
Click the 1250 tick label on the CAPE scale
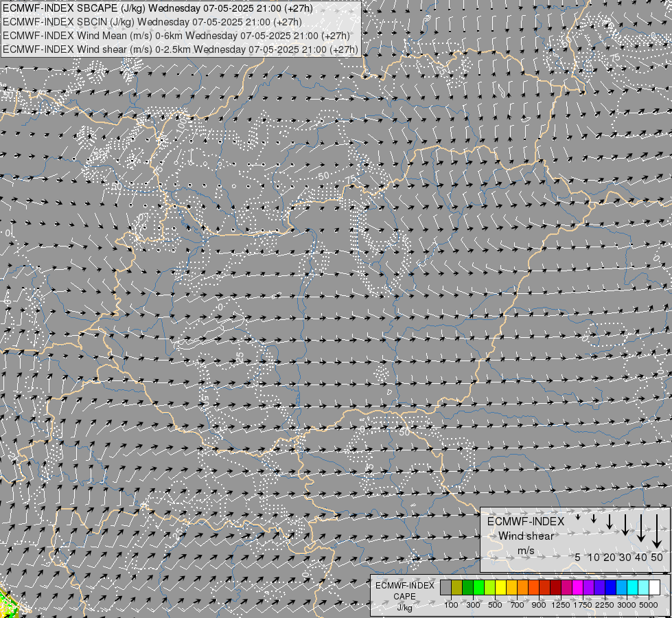pos(561,605)
